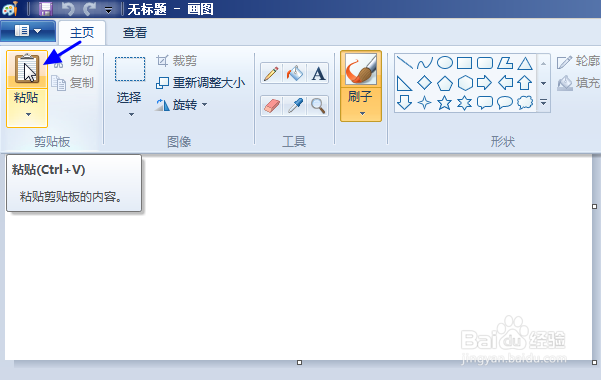Select the Magnifier tool
The image size is (601, 380).
click(318, 106)
